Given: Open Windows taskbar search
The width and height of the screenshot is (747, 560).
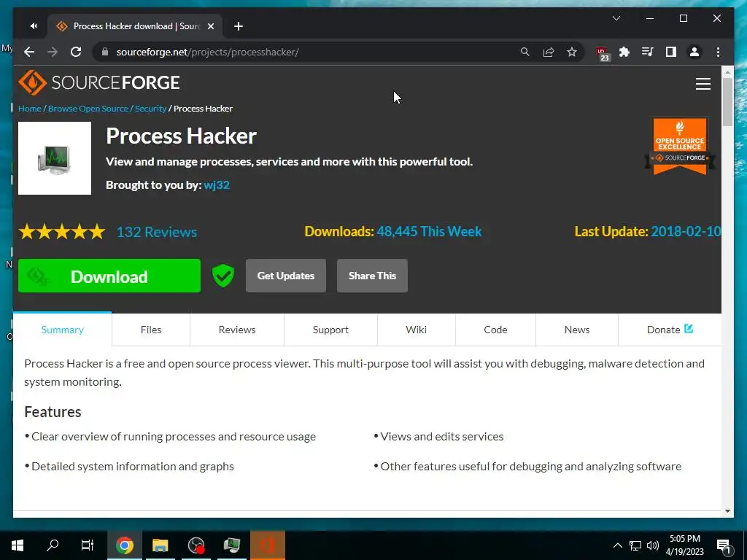Looking at the screenshot, I should coord(53,545).
